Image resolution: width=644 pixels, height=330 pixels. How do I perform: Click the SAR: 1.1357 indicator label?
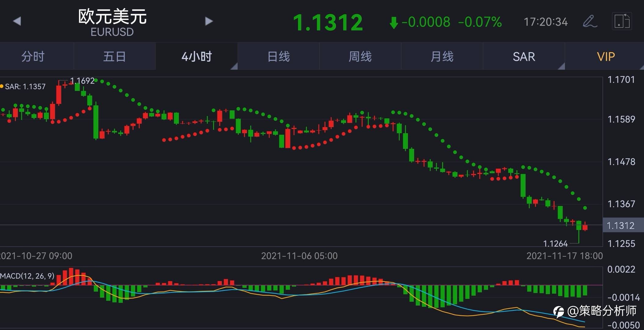click(x=25, y=86)
